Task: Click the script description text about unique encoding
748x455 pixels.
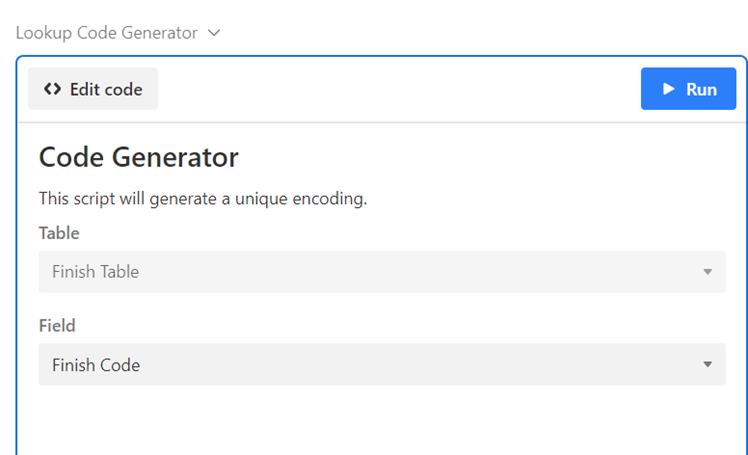Action: [x=203, y=198]
